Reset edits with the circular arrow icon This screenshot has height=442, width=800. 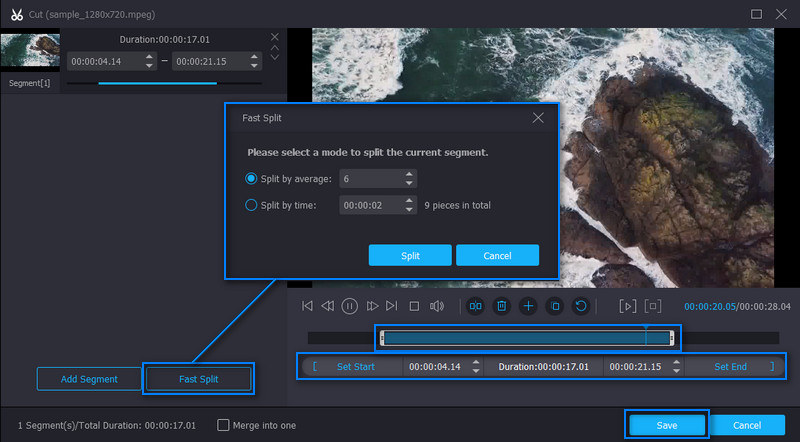[580, 306]
